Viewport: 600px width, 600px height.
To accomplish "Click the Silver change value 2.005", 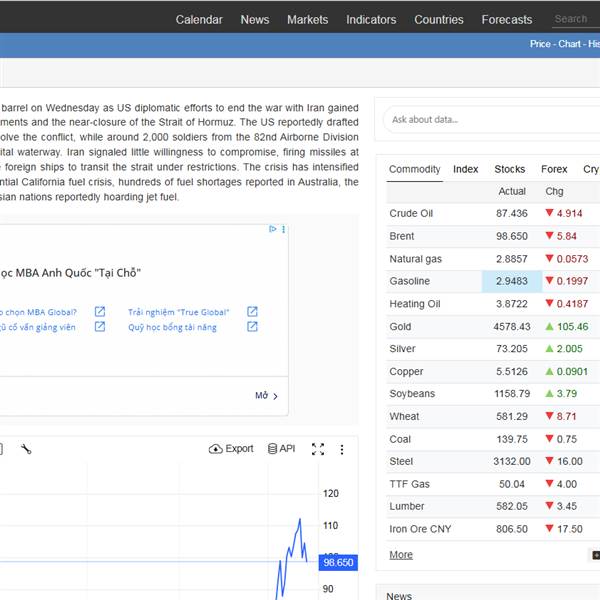I will pyautogui.click(x=569, y=349).
